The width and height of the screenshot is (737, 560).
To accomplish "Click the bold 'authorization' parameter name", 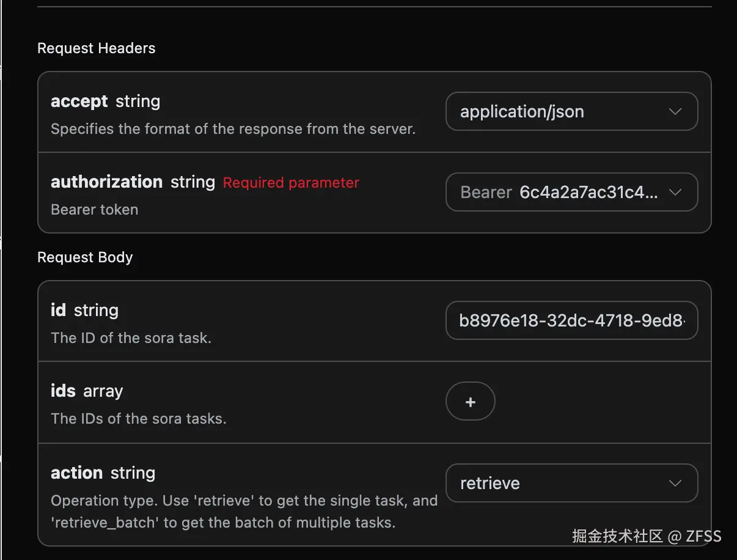I will [106, 182].
